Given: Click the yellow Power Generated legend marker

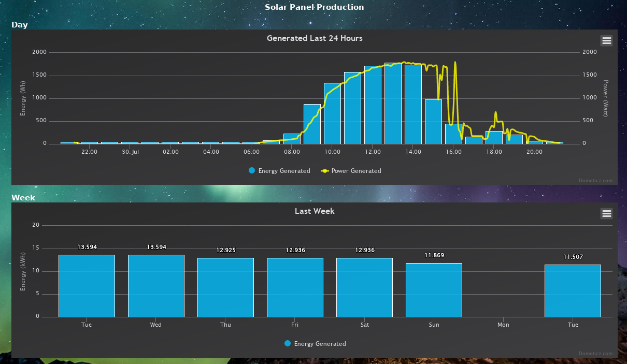Looking at the screenshot, I should [325, 171].
